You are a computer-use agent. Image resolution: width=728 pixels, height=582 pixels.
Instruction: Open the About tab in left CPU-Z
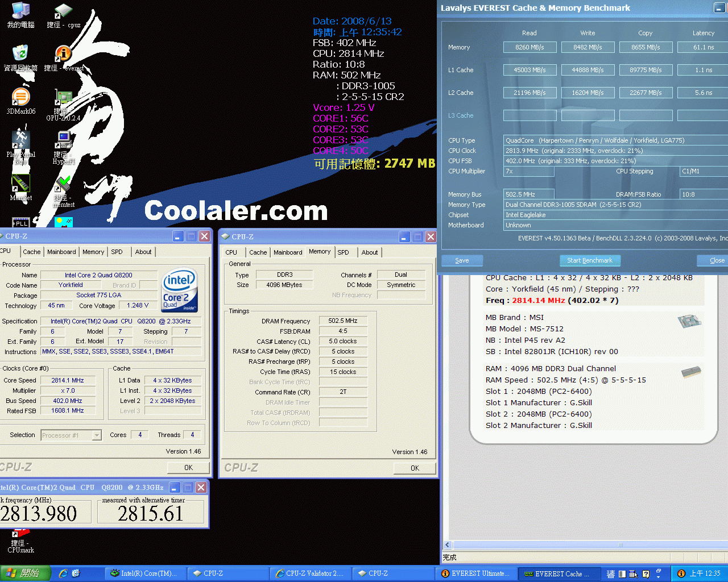(143, 252)
